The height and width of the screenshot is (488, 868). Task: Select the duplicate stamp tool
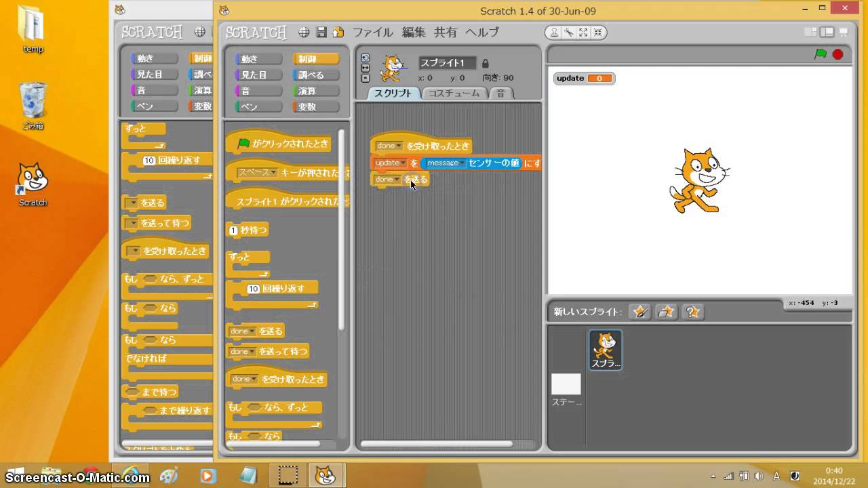555,32
